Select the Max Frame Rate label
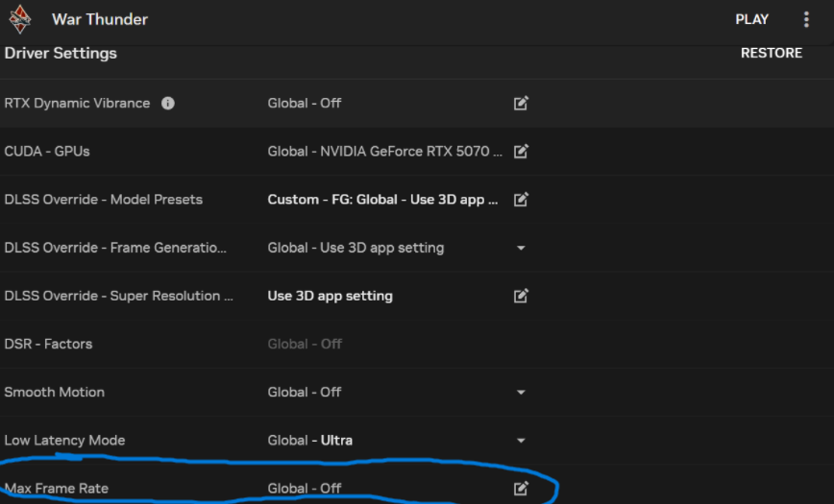This screenshot has height=504, width=834. pos(57,489)
